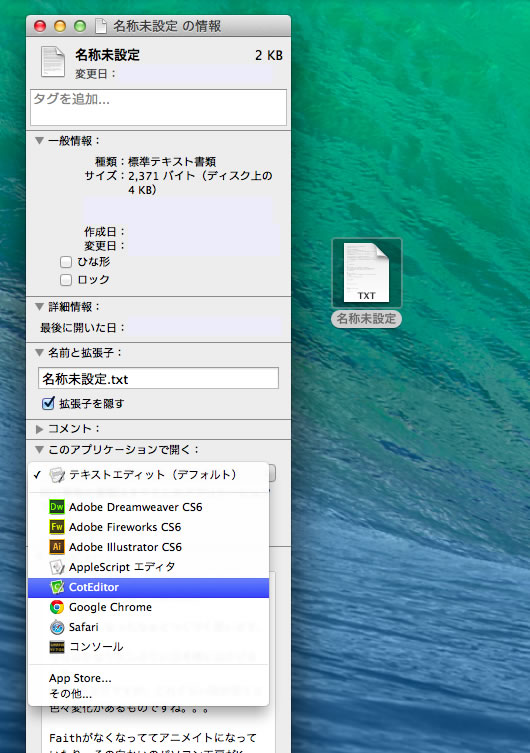Choose Adobe Dreamweaver CS6 from menu
Screen dimensions: 530x753
(x=148, y=507)
